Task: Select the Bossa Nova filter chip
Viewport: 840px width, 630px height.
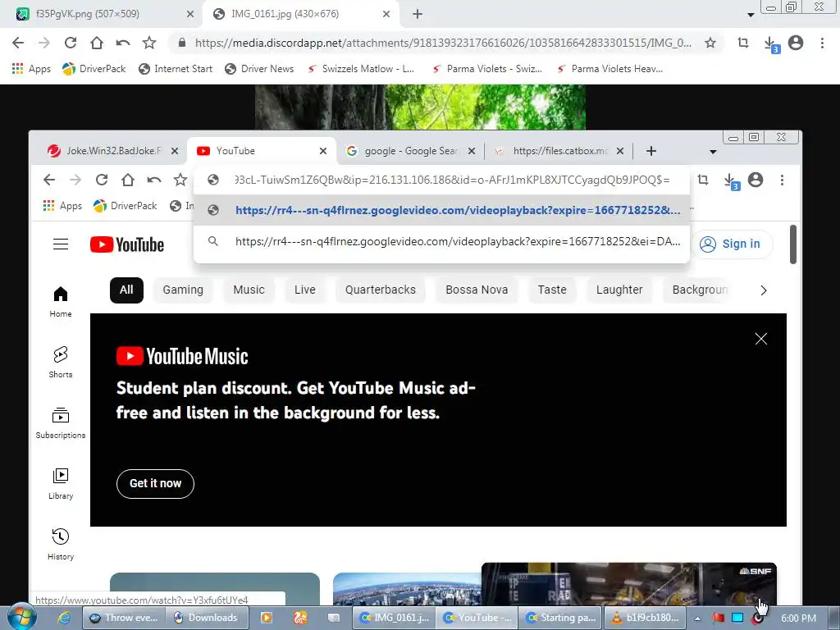Action: [477, 290]
